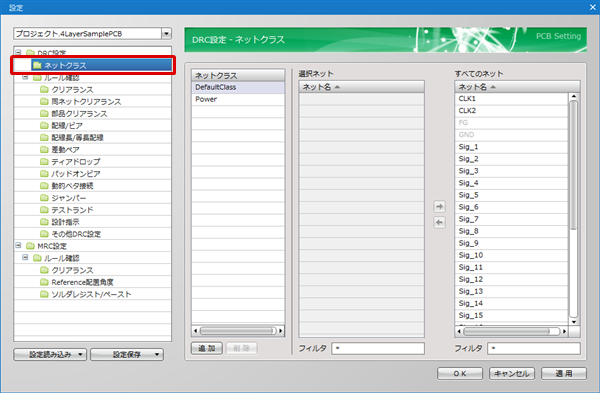The width and height of the screenshot is (600, 393).
Task: Select Power in the net class list
Action: click(238, 99)
